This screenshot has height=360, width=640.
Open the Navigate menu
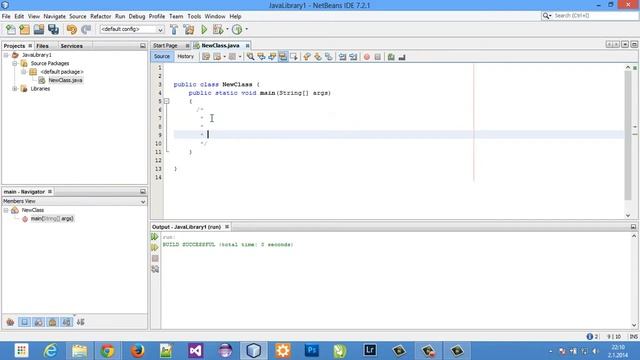(x=54, y=16)
